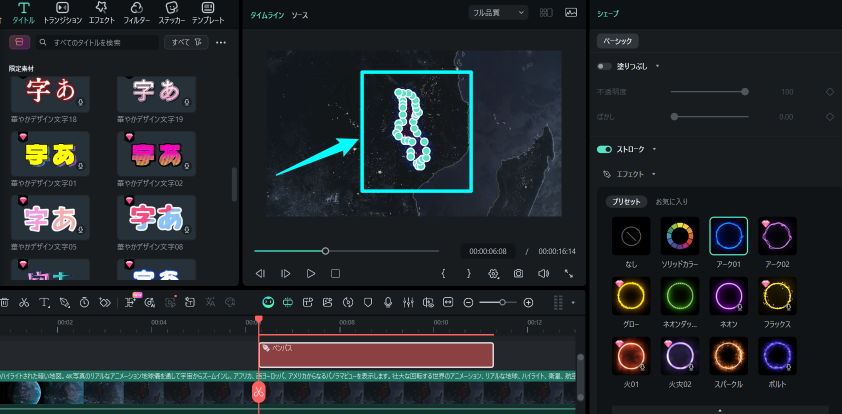Image resolution: width=842 pixels, height=414 pixels.
Task: Click the timeline zoom-in plus icon
Action: 528,302
